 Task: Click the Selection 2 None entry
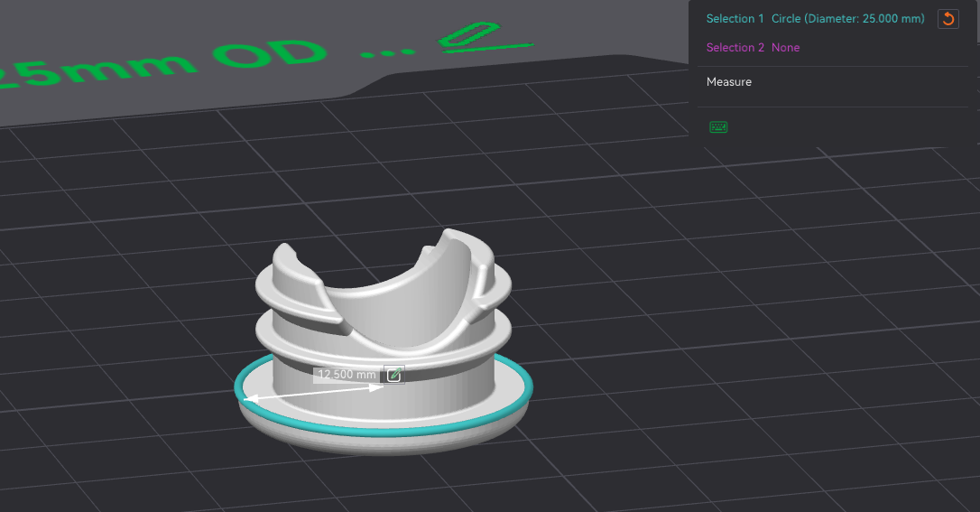(x=753, y=48)
